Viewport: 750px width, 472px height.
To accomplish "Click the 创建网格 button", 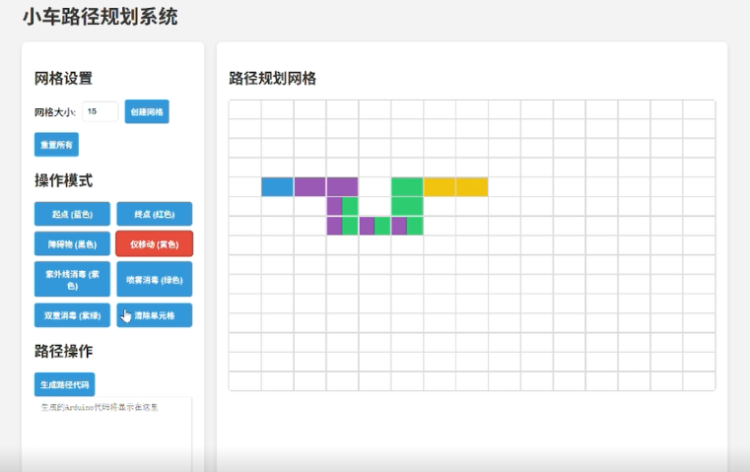I will (147, 112).
